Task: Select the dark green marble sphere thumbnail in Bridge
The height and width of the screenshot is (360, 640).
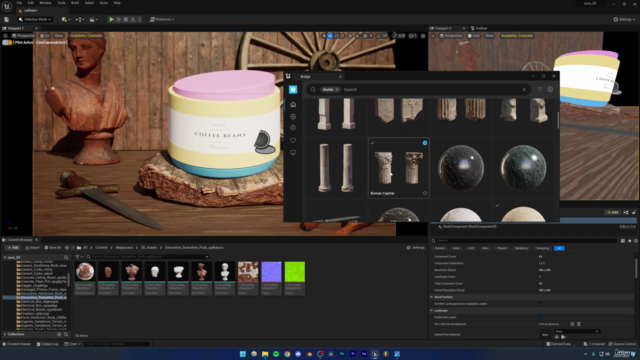Action: click(523, 168)
